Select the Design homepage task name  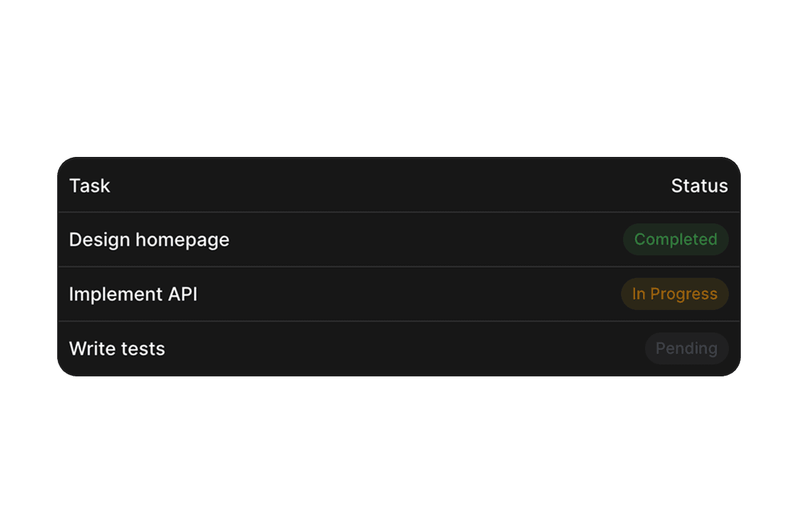pyautogui.click(x=149, y=239)
